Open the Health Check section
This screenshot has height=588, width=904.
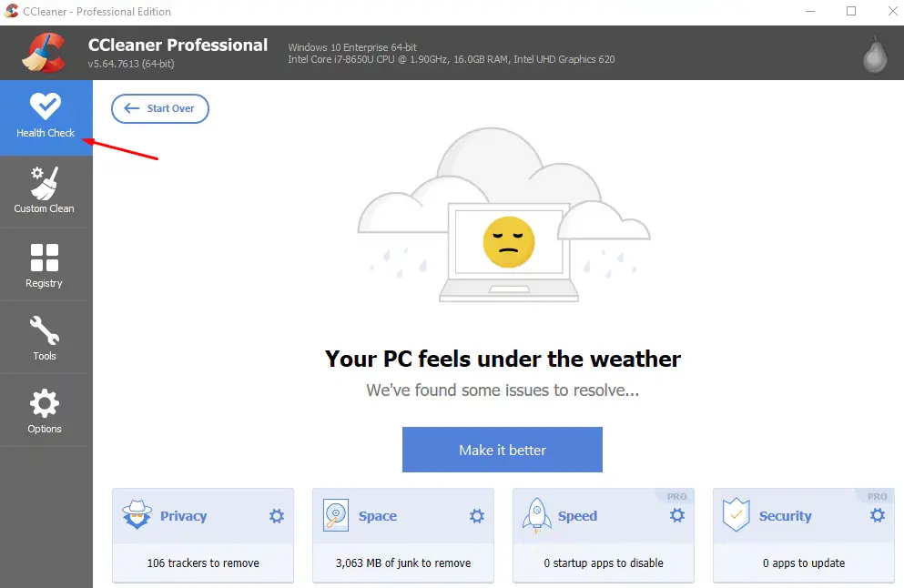point(46,117)
